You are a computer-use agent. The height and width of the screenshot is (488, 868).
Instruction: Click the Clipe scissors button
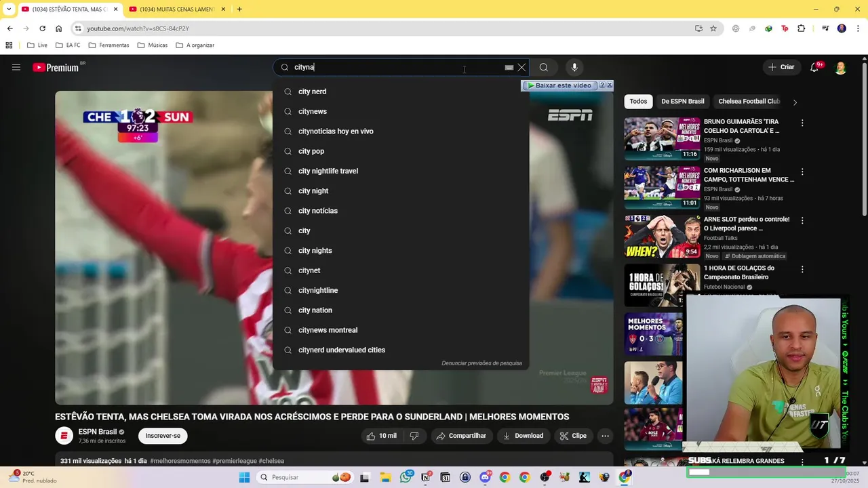[573, 436]
